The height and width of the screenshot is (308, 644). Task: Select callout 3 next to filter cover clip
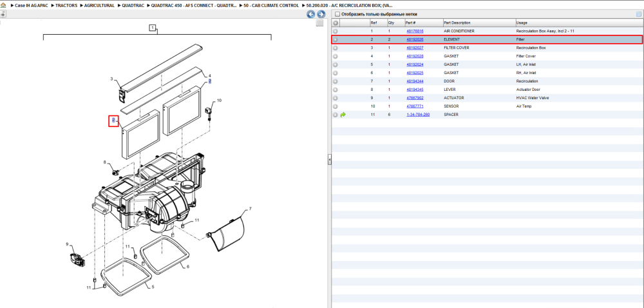click(111, 79)
